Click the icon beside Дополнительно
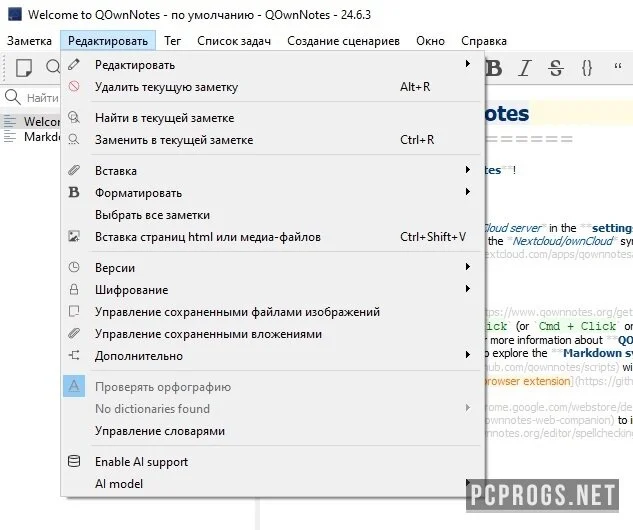Screen dimensions: 633x530 click(x=74, y=355)
